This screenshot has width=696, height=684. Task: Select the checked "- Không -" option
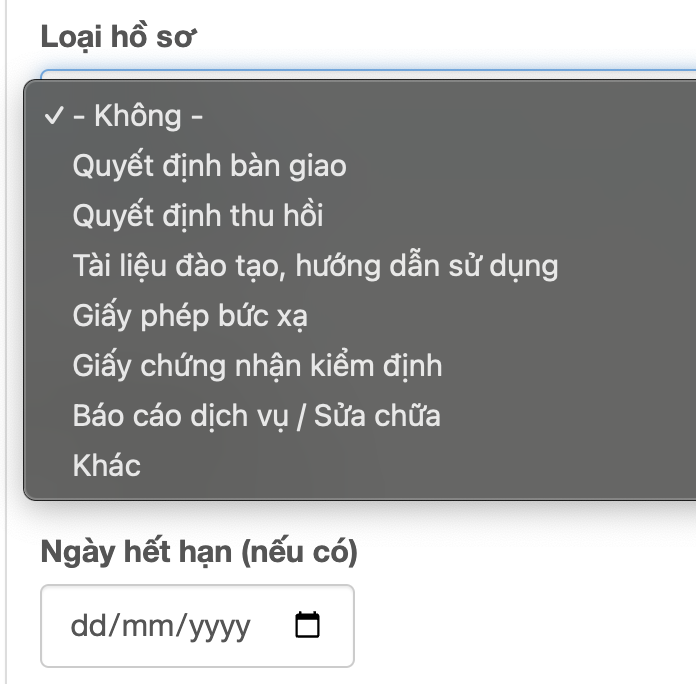[139, 116]
